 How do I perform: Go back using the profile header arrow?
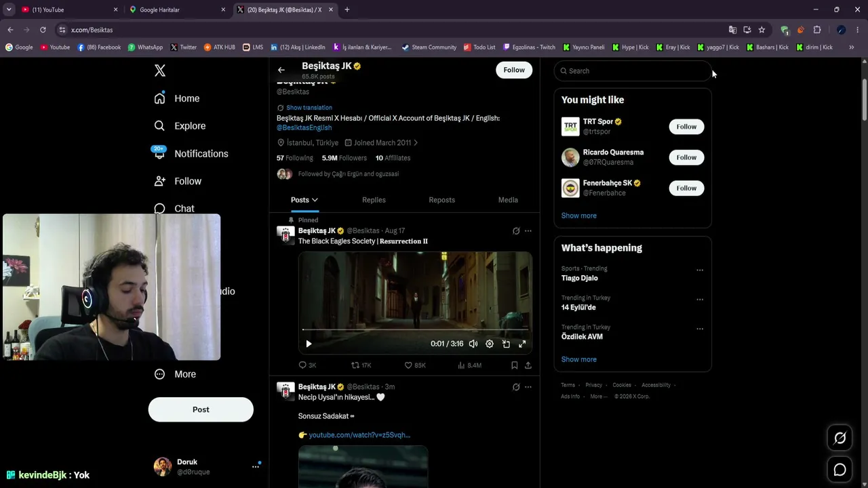(x=281, y=70)
